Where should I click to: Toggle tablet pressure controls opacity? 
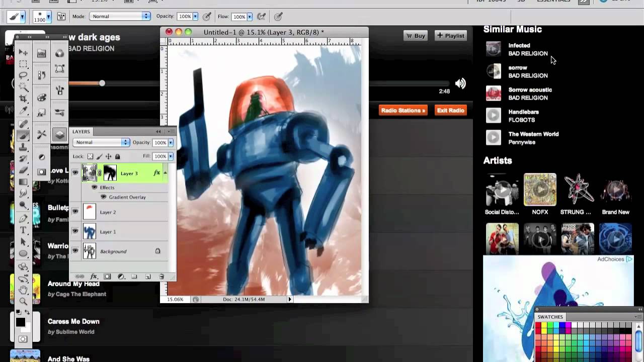tap(207, 17)
